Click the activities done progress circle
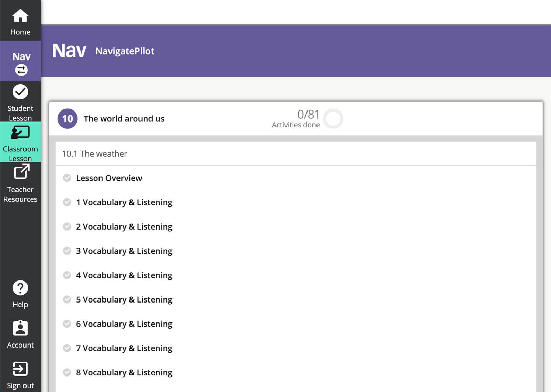Viewport: 551px width, 392px height. [333, 119]
